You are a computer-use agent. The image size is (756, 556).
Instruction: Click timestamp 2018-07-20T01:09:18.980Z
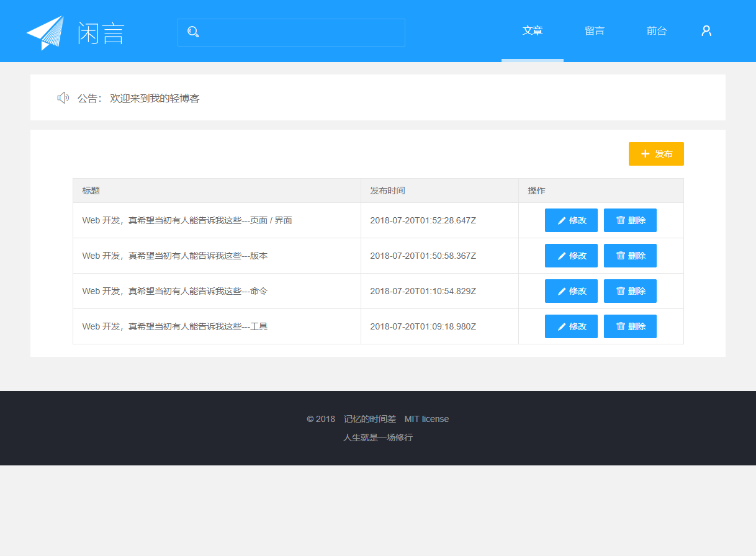click(423, 326)
